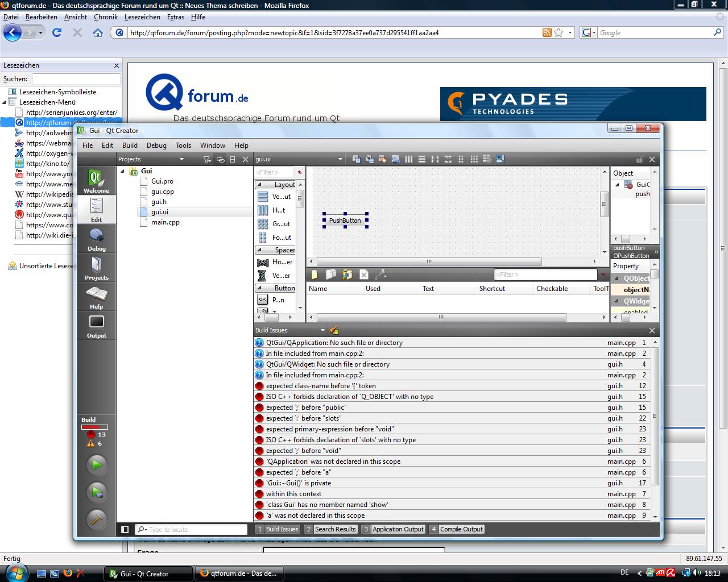
Task: Start debugging with the Debug-run button
Action: tap(96, 492)
